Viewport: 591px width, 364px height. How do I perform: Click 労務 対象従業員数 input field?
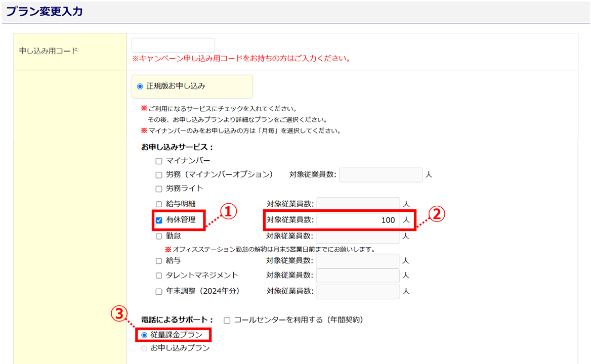(x=381, y=175)
